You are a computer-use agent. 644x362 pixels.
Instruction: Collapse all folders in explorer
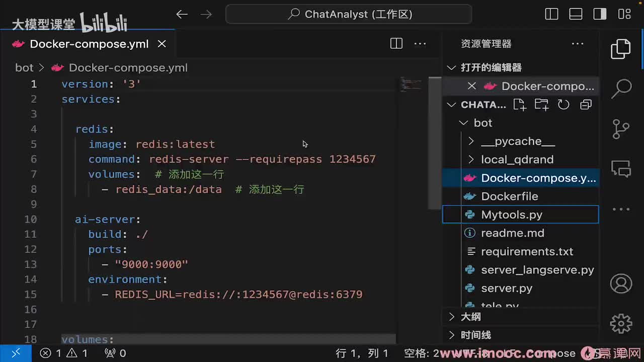[586, 105]
